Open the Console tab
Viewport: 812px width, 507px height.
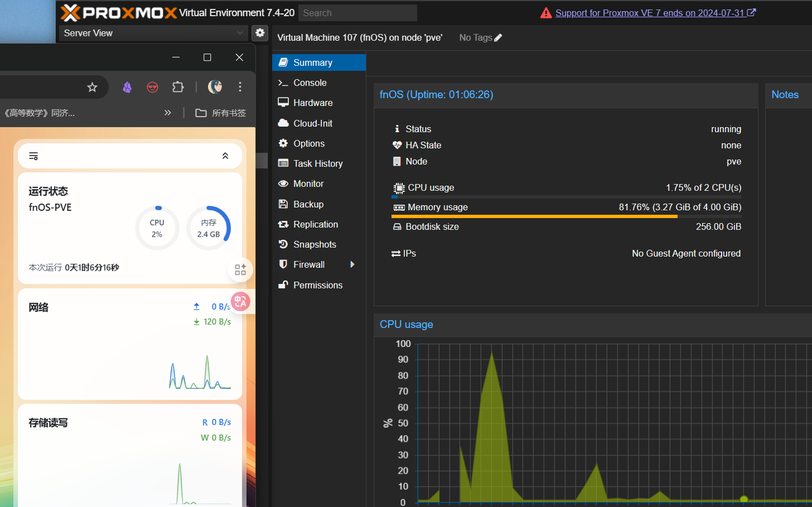point(310,83)
